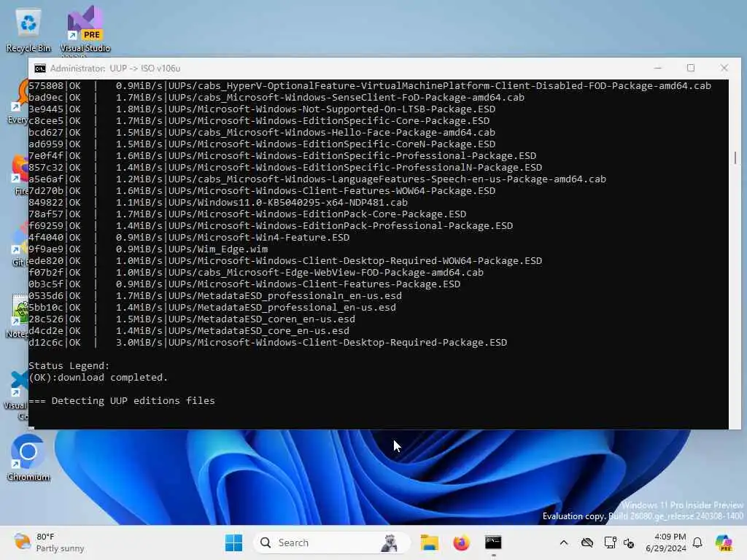The width and height of the screenshot is (747, 560).
Task: Click the 'MetadataESD_core_en-us.esd' line
Action: coord(189,330)
